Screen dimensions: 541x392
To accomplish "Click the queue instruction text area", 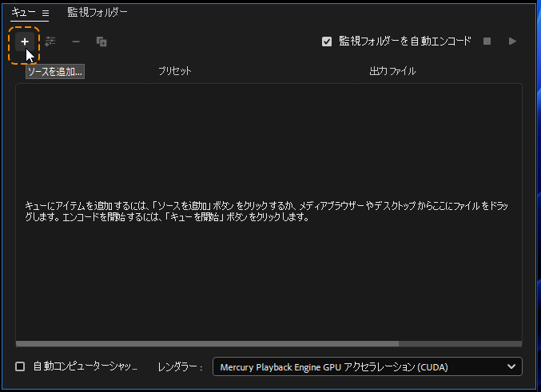I will pos(266,212).
